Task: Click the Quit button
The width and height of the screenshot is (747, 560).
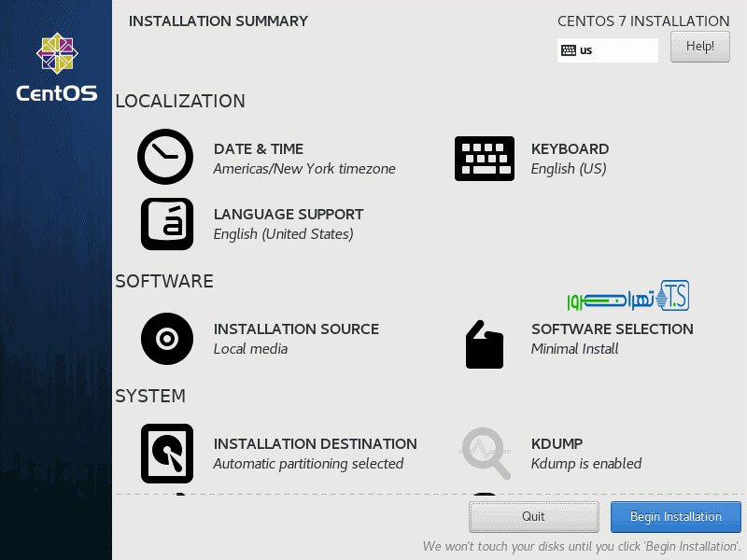Action: [x=533, y=516]
